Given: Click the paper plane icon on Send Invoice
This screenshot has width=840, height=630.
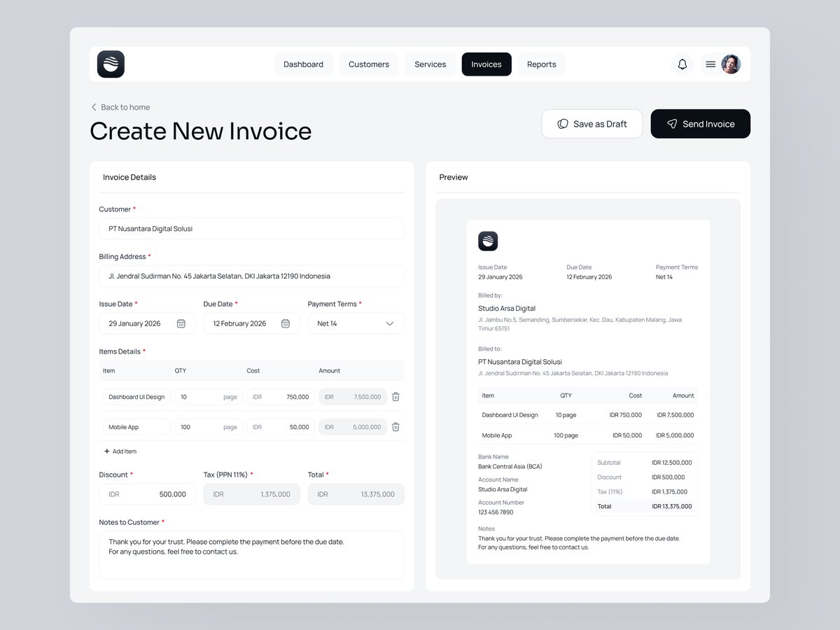Looking at the screenshot, I should 672,124.
